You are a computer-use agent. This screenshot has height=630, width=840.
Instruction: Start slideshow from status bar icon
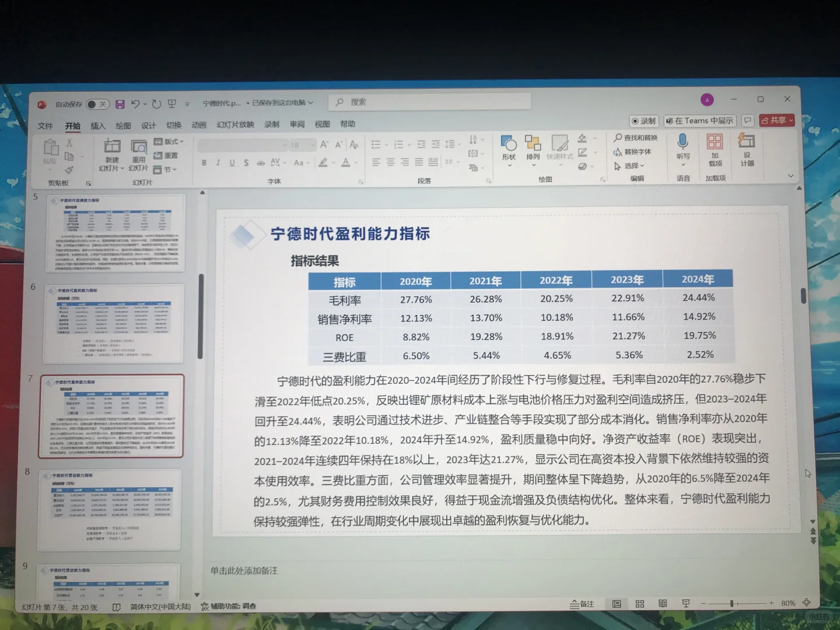686,603
